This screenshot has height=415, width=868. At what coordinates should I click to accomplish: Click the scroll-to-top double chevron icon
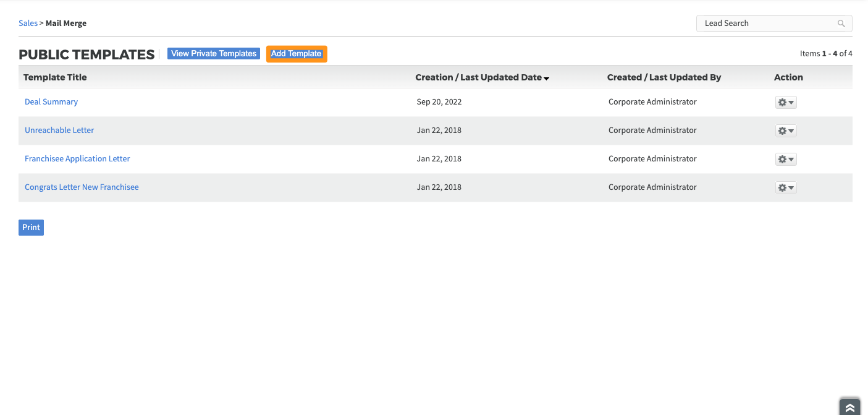(850, 408)
